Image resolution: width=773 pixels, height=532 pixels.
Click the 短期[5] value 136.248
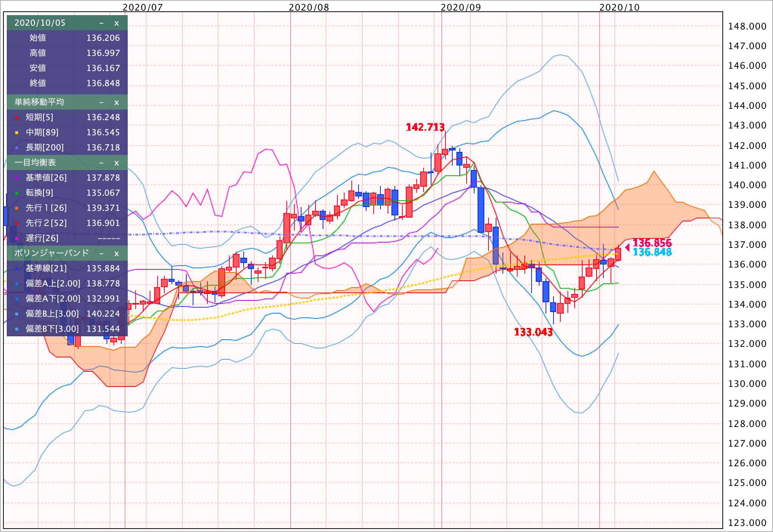[103, 118]
